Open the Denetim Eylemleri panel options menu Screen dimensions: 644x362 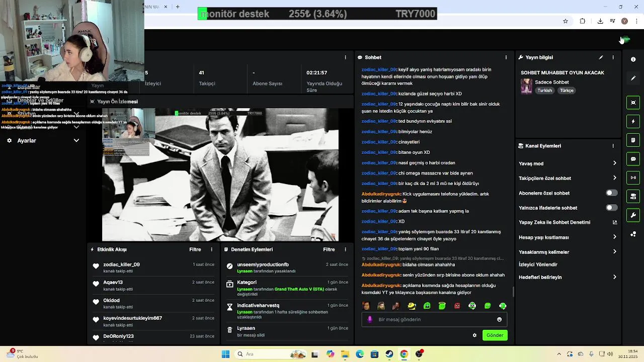[345, 249]
